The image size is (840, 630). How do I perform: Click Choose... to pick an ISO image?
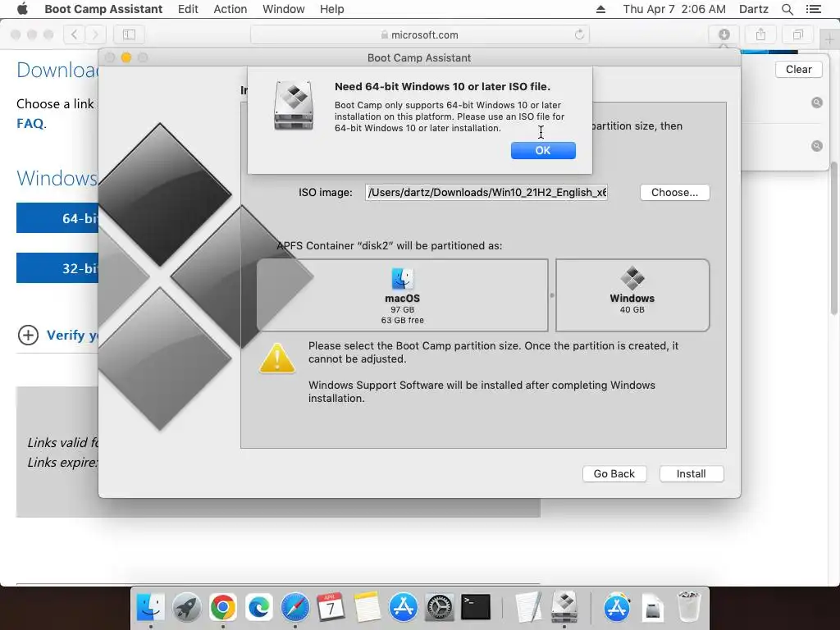(674, 192)
